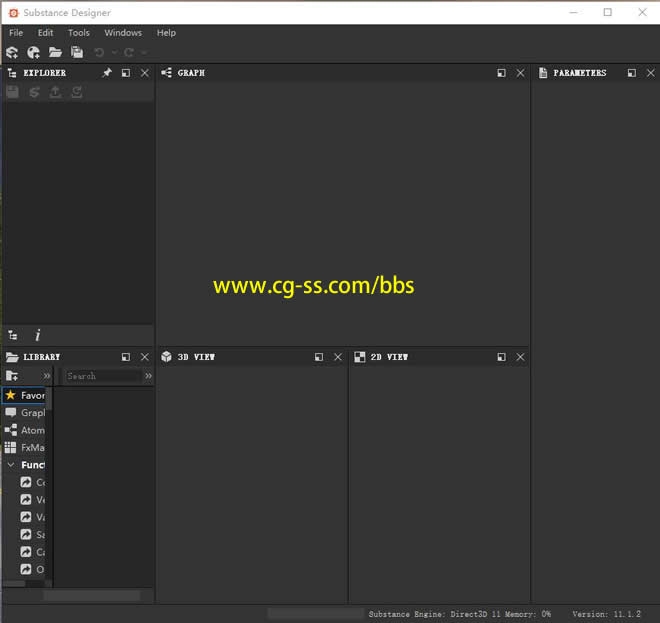
Task: Click the Library search field
Action: (102, 376)
